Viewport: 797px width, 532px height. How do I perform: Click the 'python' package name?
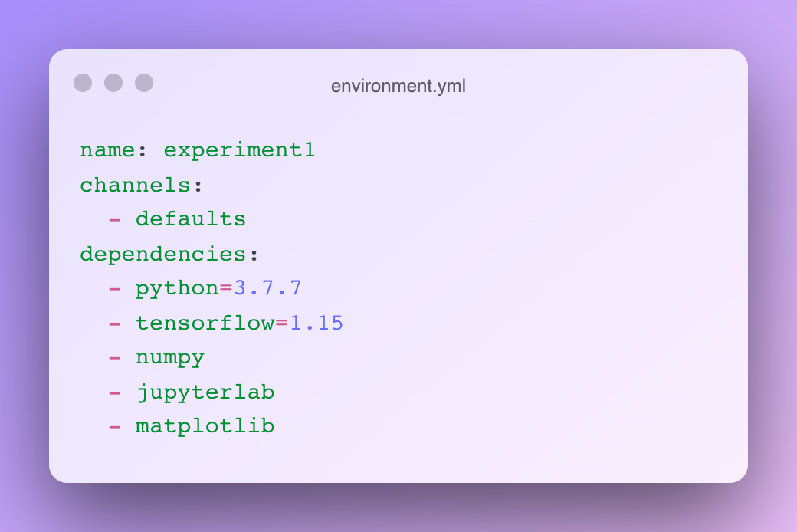pos(177,288)
